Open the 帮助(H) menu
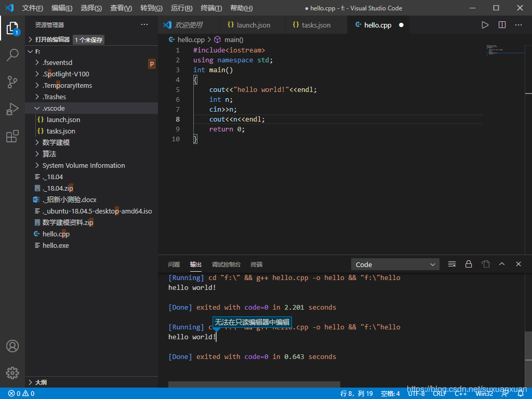The height and width of the screenshot is (399, 532). [241, 8]
